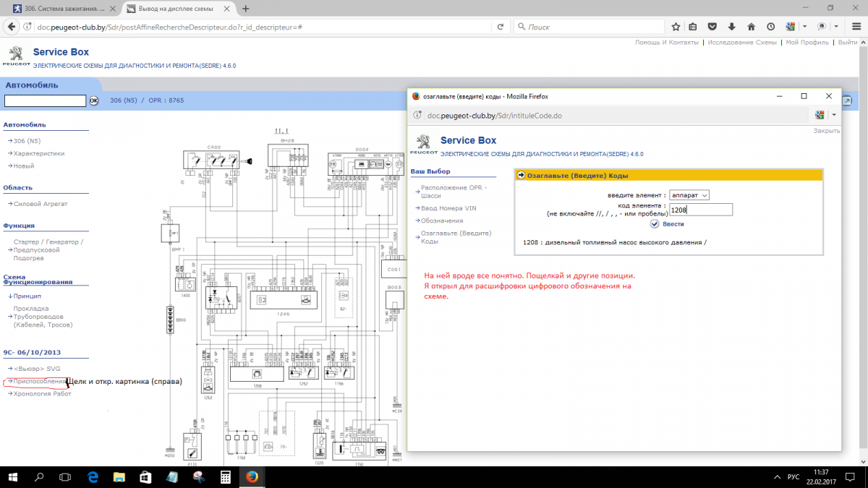Viewport: 868px width, 488px height.
Task: Open the 'аппарат' element type dropdown
Action: [x=689, y=195]
